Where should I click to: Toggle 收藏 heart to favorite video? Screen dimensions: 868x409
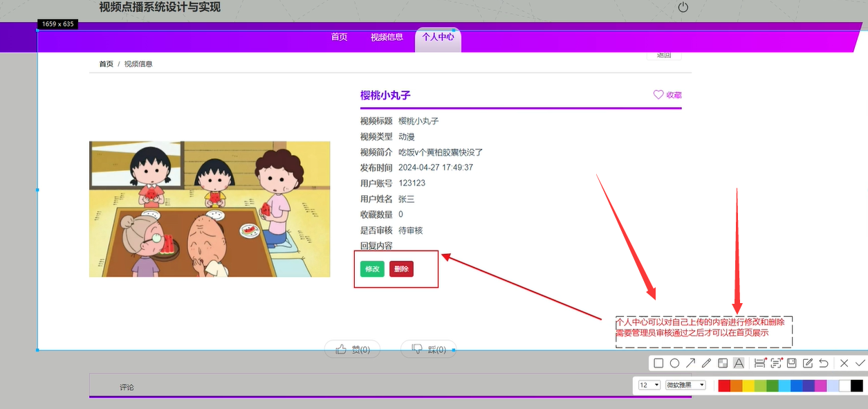(667, 95)
